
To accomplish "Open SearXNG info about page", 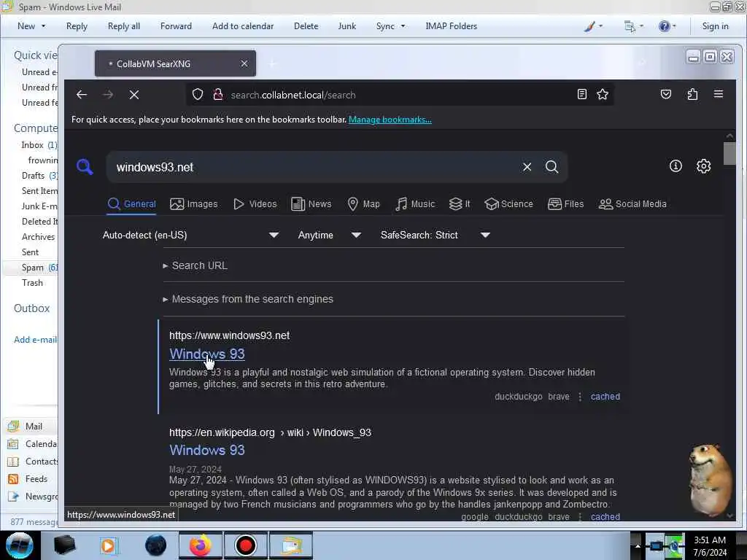I will [x=676, y=166].
